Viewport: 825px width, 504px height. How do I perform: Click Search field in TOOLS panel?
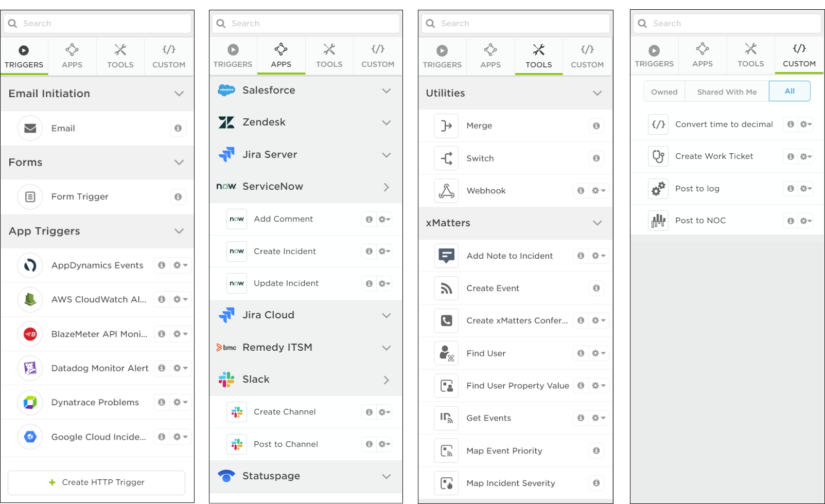point(515,24)
